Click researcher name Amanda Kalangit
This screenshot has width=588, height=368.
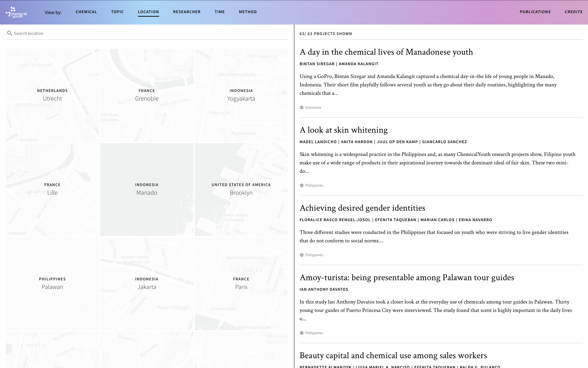(358, 64)
